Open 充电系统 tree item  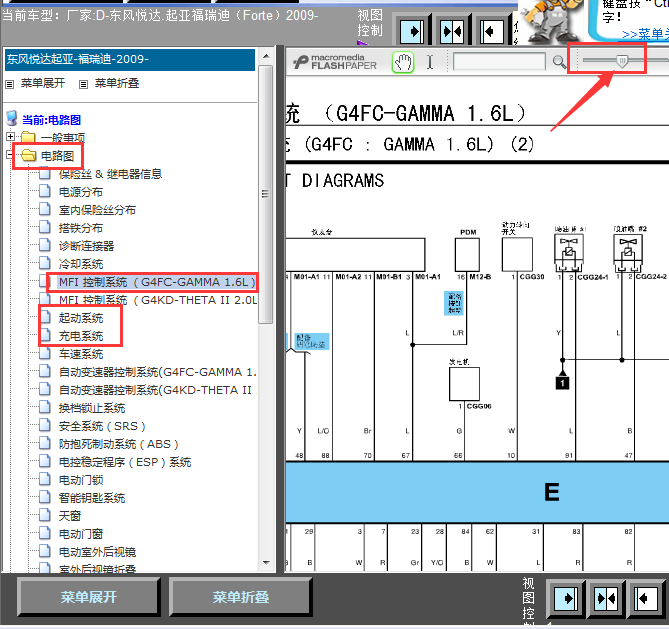click(81, 335)
